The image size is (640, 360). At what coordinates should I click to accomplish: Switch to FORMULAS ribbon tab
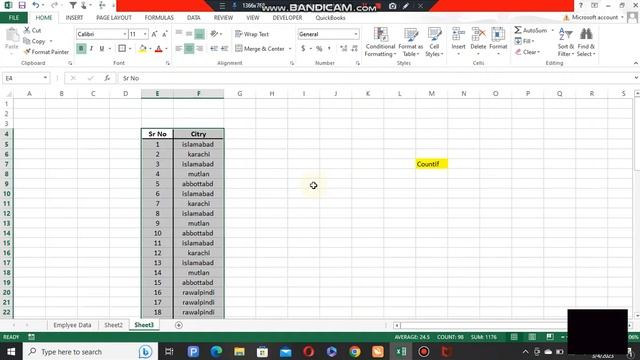point(159,18)
